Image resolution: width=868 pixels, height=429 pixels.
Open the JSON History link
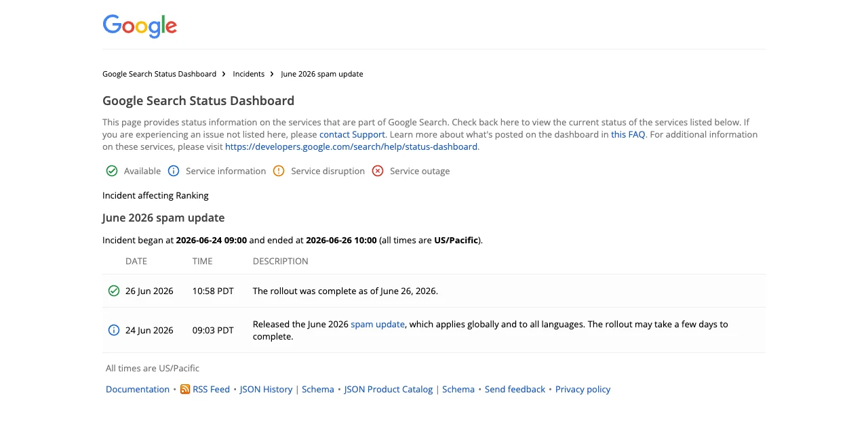click(x=266, y=389)
